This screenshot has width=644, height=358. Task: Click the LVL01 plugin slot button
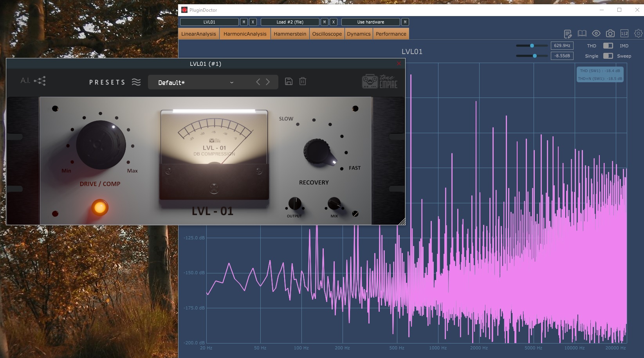[x=209, y=22]
